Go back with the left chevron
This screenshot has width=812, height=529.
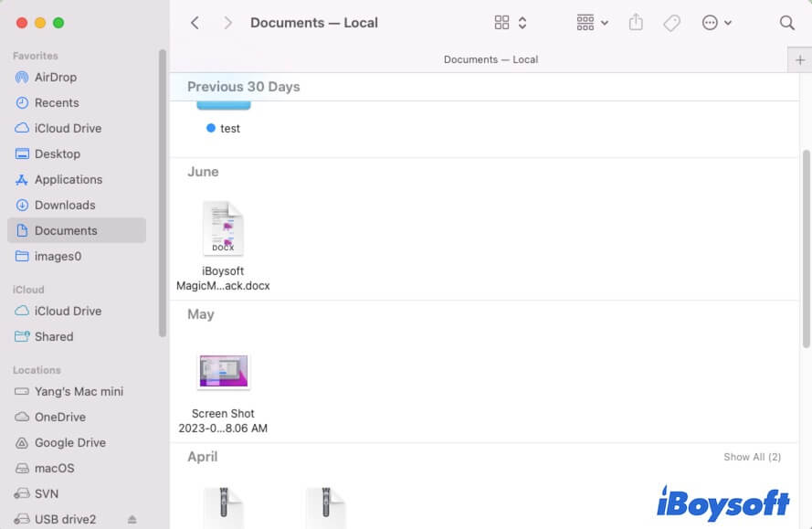click(195, 23)
